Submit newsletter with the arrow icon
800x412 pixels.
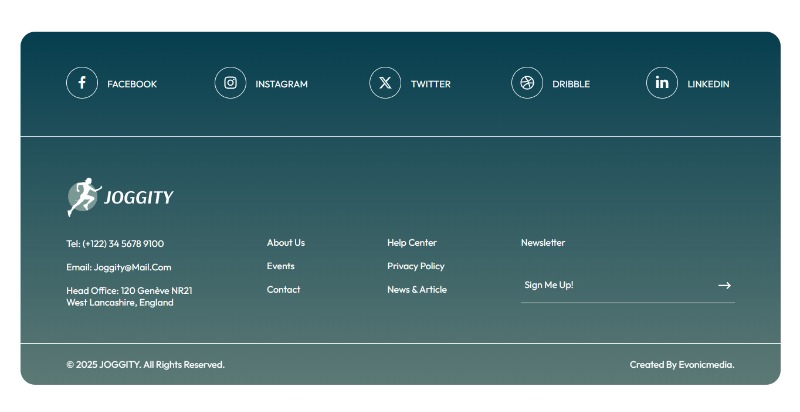(724, 286)
